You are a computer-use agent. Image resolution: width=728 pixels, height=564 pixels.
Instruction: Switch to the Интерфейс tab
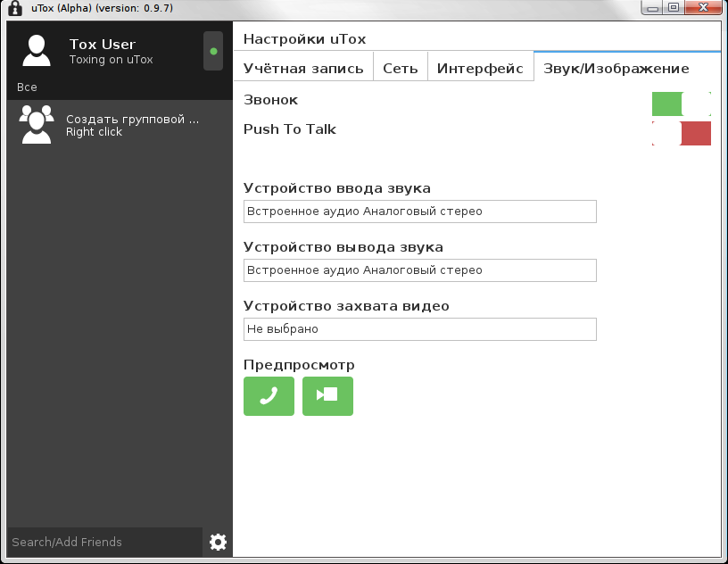[480, 69]
